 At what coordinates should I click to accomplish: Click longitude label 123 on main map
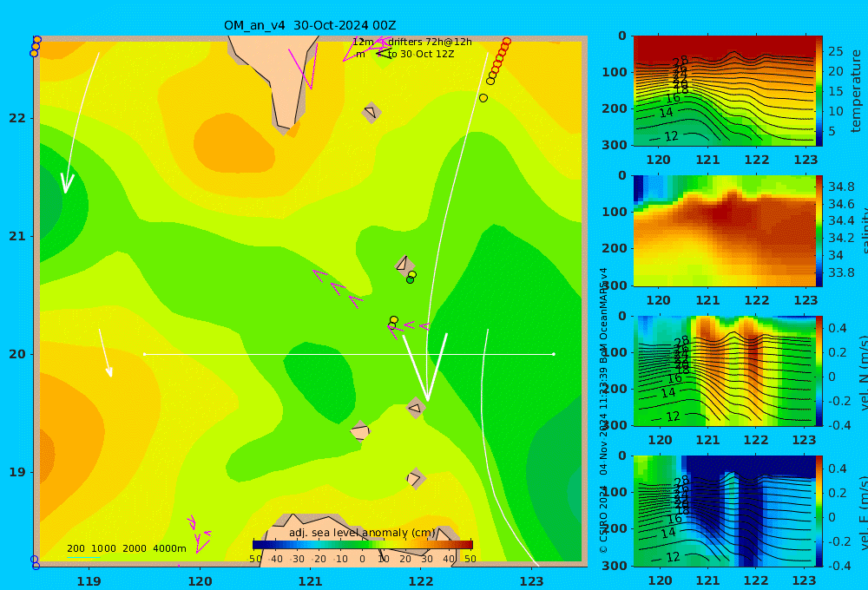(531, 581)
